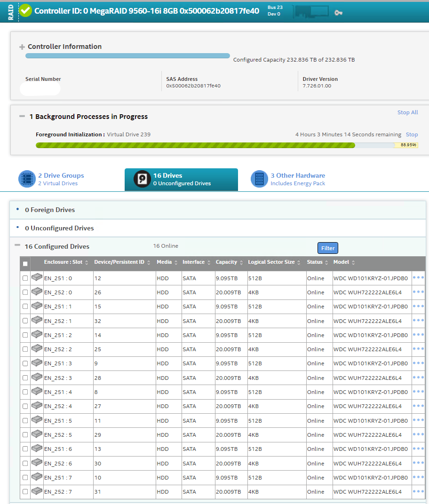The width and height of the screenshot is (429, 504).
Task: Click the green controller status checkmark icon
Action: 26,10
